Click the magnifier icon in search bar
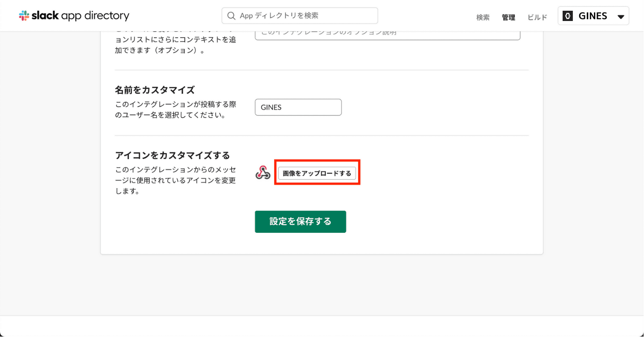The width and height of the screenshot is (644, 337). [x=231, y=16]
